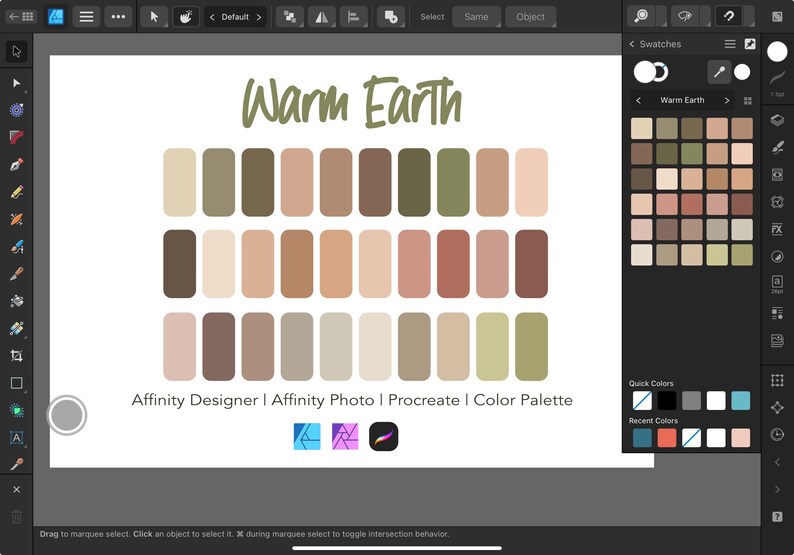
Task: Select the Node tool
Action: point(16,83)
